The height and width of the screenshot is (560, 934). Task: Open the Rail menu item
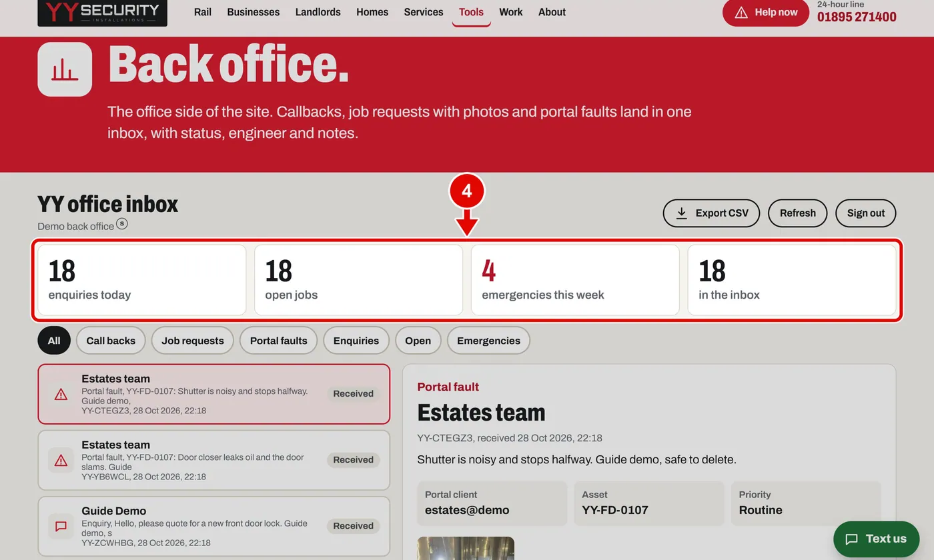point(202,12)
